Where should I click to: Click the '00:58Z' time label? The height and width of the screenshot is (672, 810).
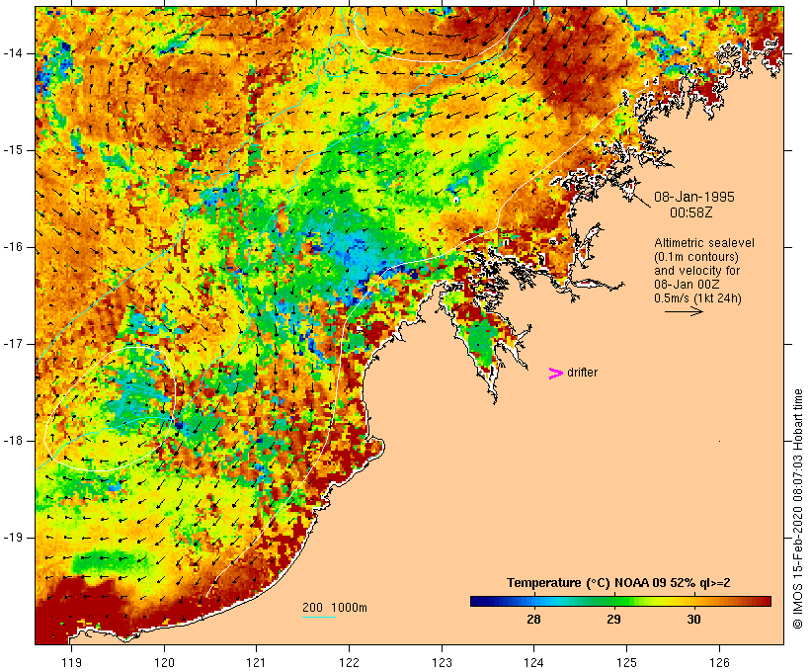[691, 212]
